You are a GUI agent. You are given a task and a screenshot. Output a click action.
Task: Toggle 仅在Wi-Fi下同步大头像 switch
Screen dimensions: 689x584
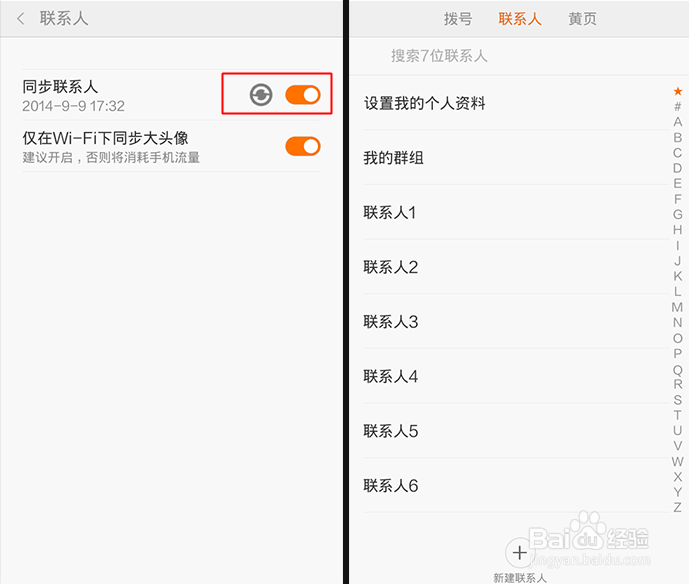[x=303, y=146]
